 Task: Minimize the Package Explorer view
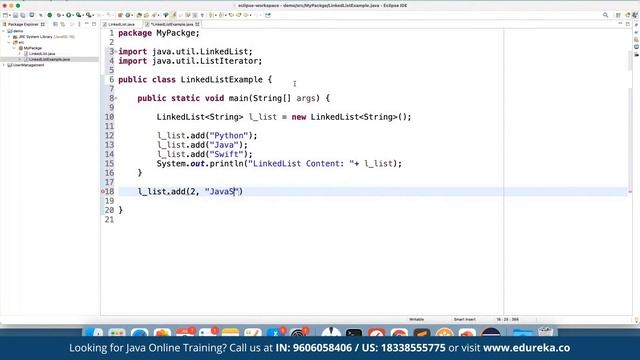pos(87,24)
